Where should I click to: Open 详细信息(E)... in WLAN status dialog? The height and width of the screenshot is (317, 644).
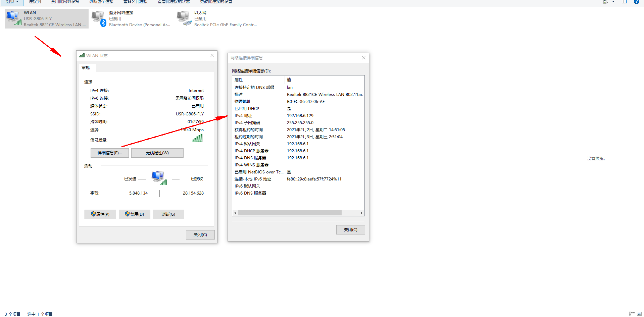point(109,153)
